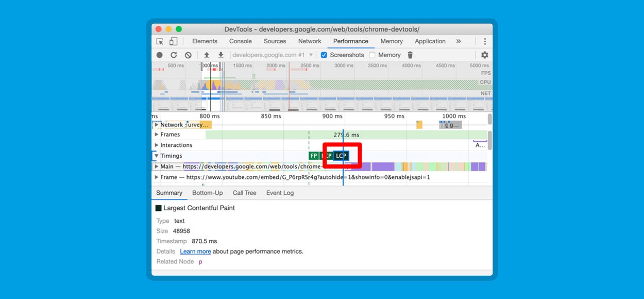Image resolution: width=644 pixels, height=299 pixels.
Task: Select the 279.6 ms frame bar
Action: (346, 135)
